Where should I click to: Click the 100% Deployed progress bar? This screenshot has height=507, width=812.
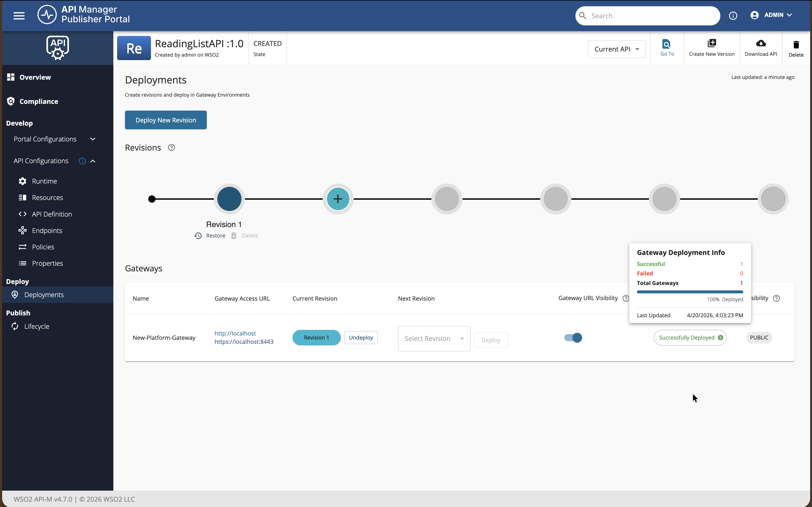(x=690, y=292)
